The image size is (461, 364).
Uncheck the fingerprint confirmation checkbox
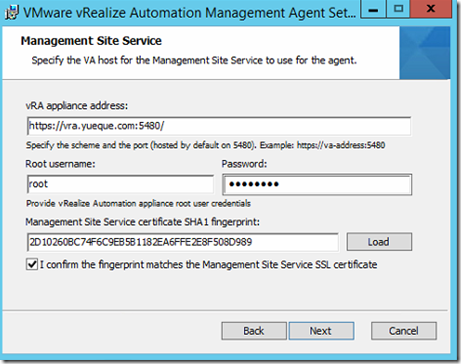coord(32,265)
